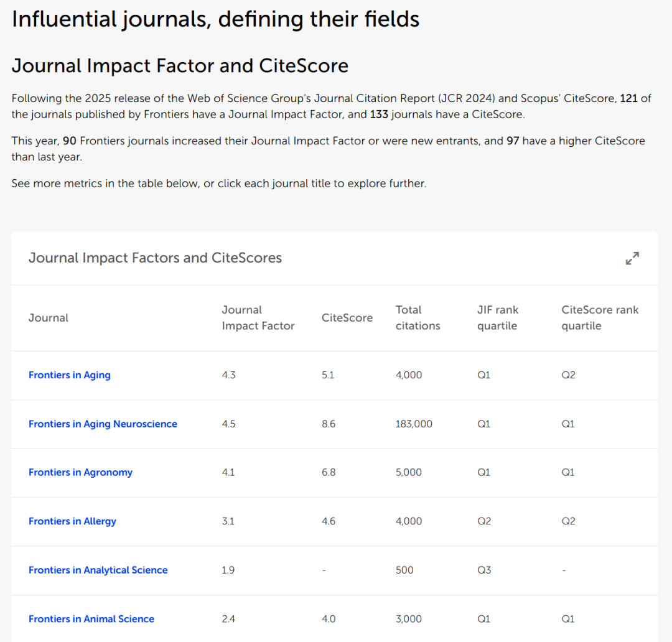Image resolution: width=672 pixels, height=642 pixels.
Task: Click the Q3 JIF rank for Analytical Science
Action: click(x=484, y=570)
